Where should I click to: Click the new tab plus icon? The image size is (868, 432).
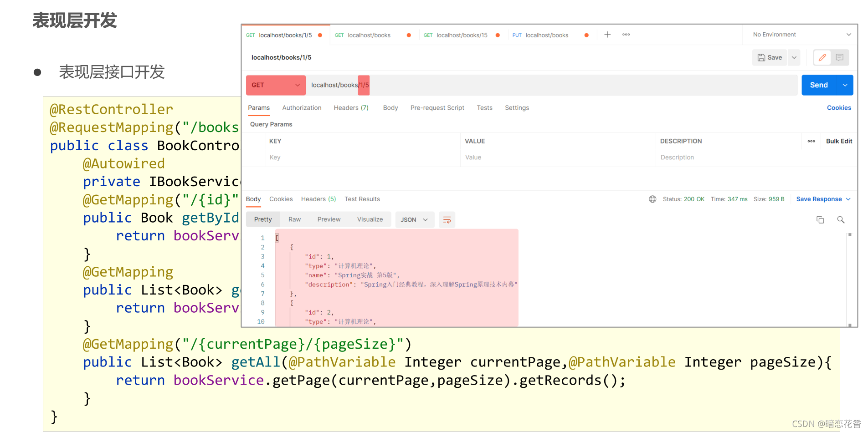[607, 35]
